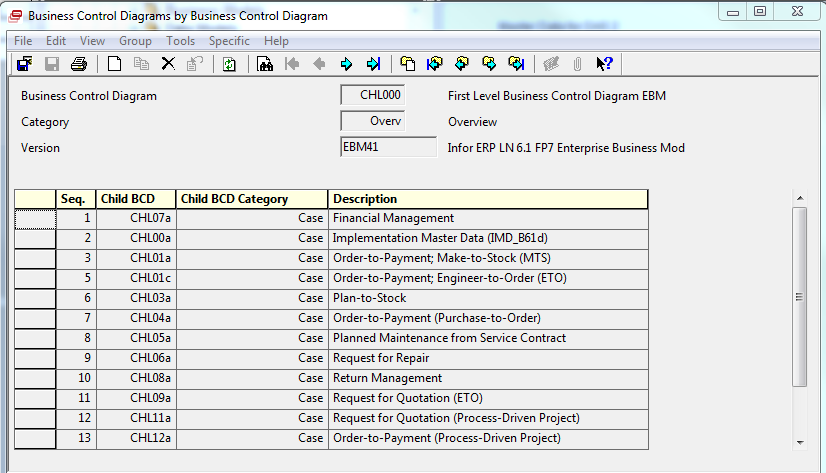Viewport: 826px width, 473px height.
Task: Click the Find binoculars icon
Action: 265,64
